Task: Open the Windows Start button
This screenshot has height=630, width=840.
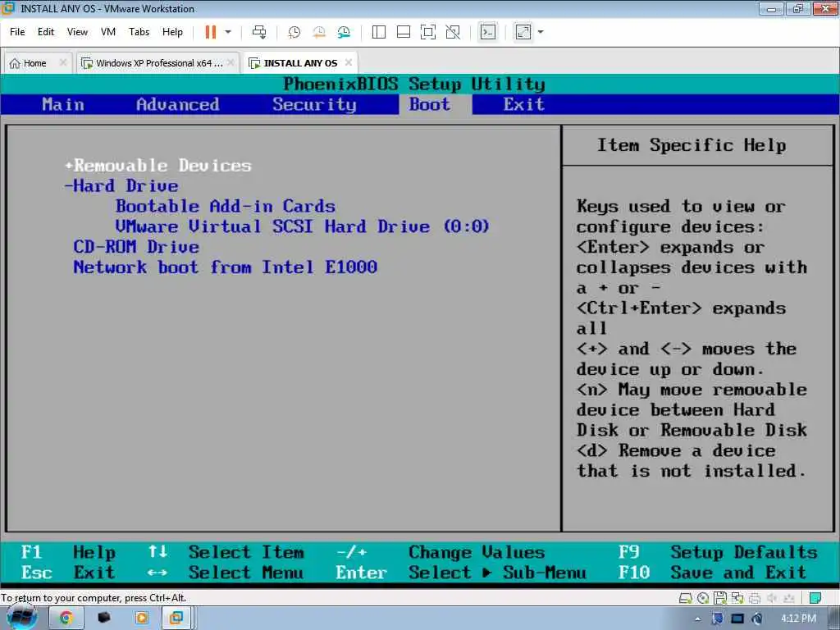Action: pyautogui.click(x=21, y=618)
